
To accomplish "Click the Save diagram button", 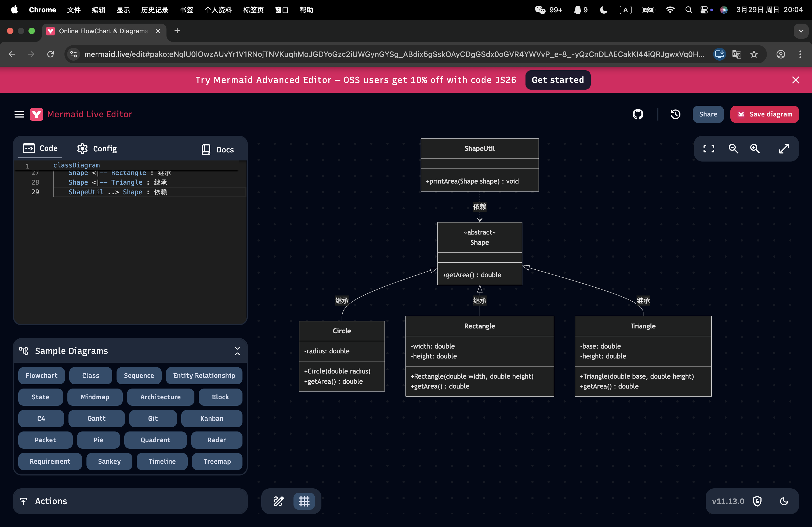I will pos(764,114).
